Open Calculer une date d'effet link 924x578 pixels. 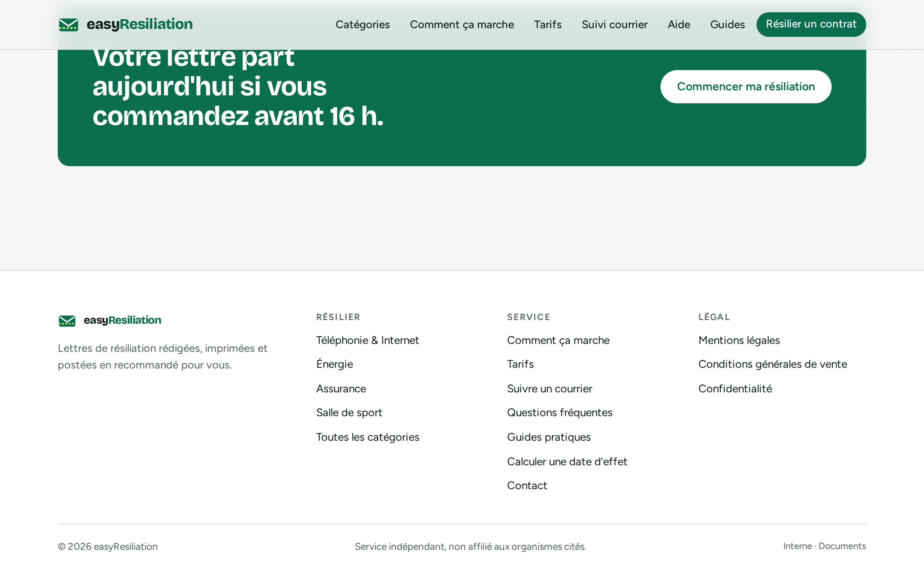click(567, 462)
